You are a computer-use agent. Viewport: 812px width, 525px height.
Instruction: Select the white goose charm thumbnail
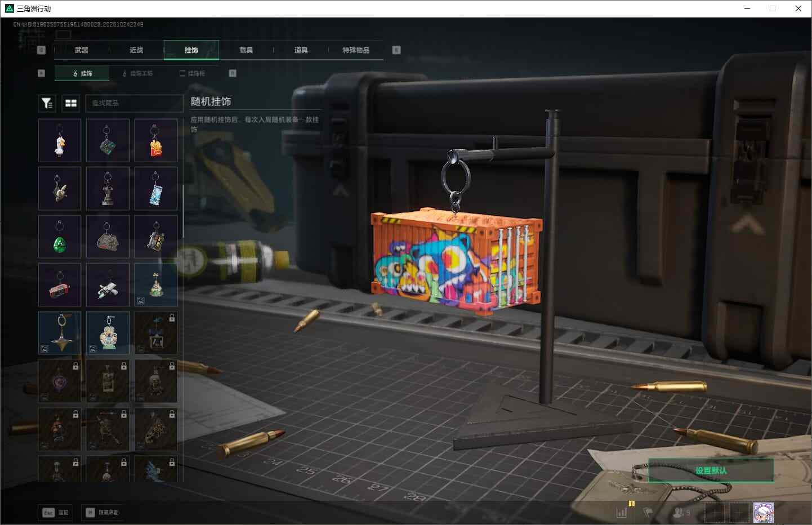(60, 140)
